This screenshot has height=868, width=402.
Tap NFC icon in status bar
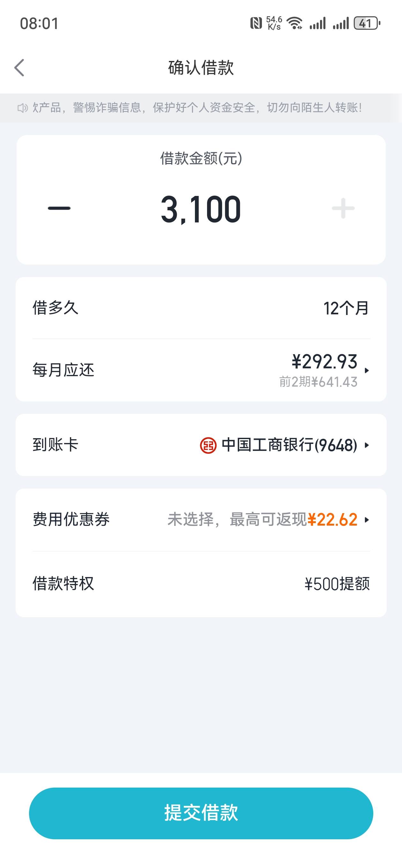click(x=256, y=23)
